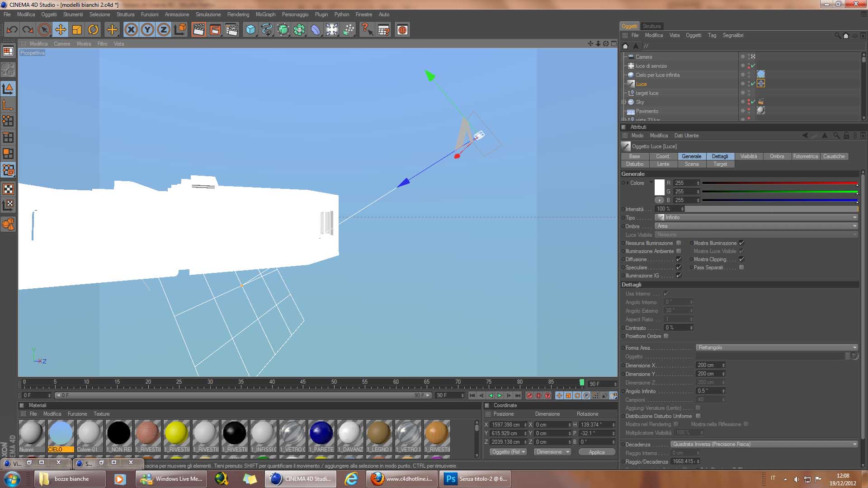
Task: Open the Decadenza falloff dropdown
Action: click(764, 444)
